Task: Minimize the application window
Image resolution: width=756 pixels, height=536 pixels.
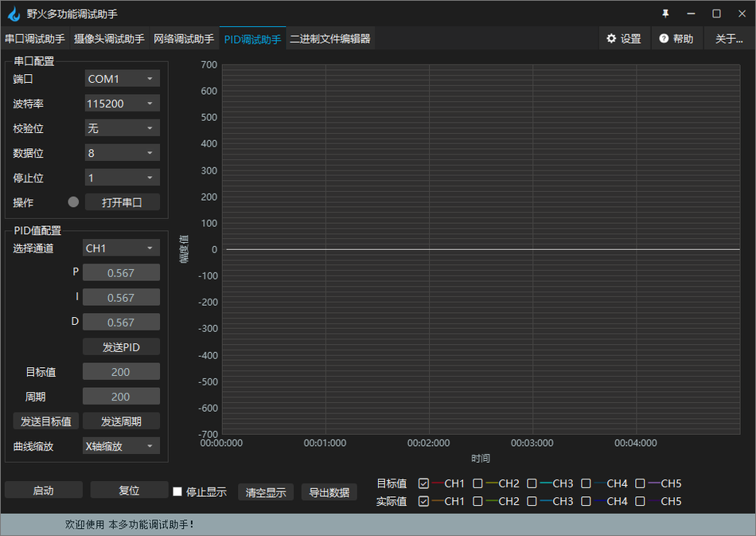Action: click(x=691, y=14)
